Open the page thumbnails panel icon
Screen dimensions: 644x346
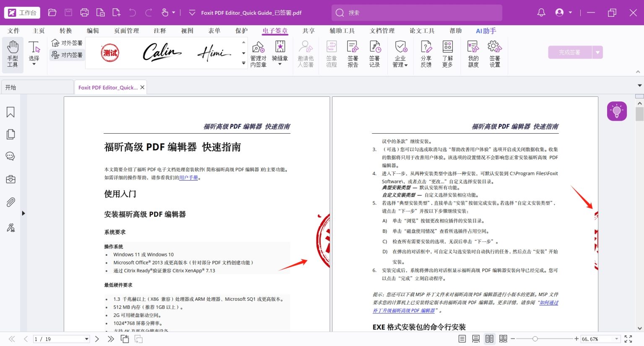click(x=10, y=134)
